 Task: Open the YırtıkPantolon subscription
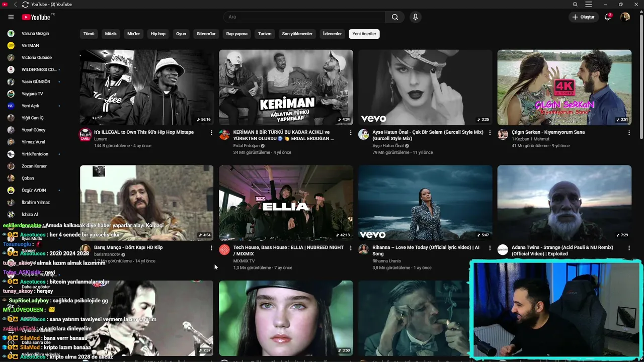pos(34,154)
